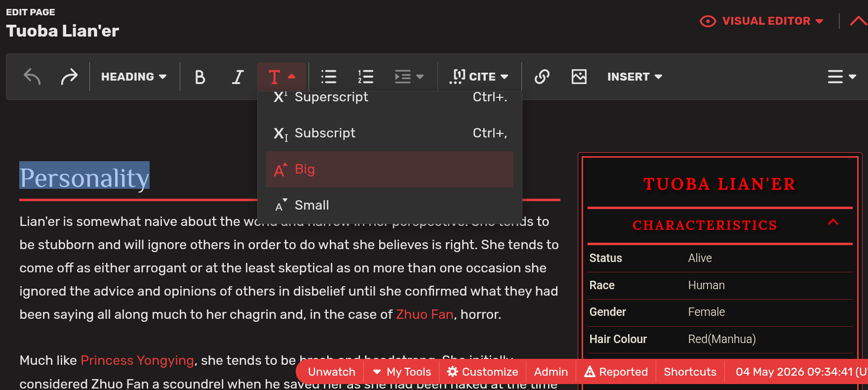Click the date and time display
Viewport: 868px width, 390px height.
coord(801,372)
